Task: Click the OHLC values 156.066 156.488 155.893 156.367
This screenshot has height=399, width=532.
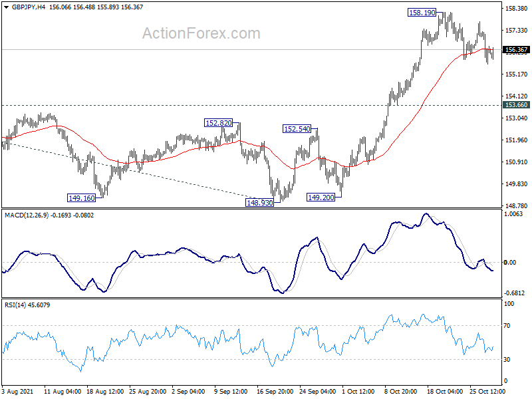Action: click(x=96, y=7)
